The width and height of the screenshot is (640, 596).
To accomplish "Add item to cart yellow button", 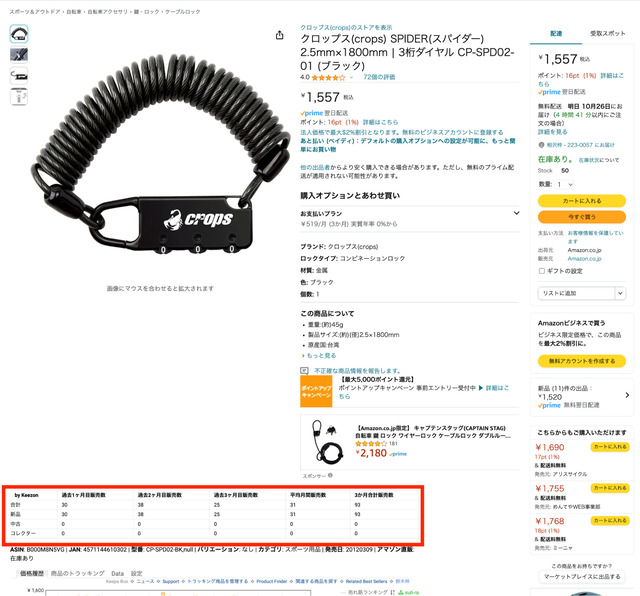I will [x=582, y=201].
